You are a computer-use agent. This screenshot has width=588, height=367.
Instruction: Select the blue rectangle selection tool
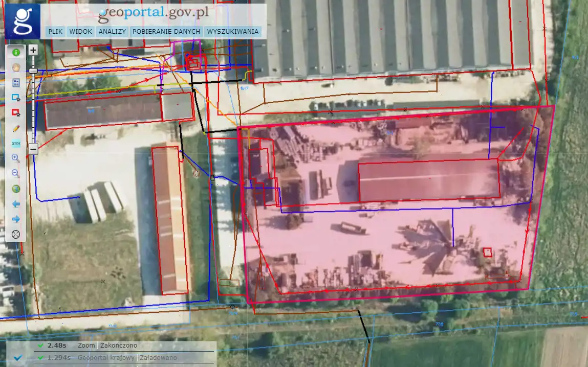click(x=16, y=97)
